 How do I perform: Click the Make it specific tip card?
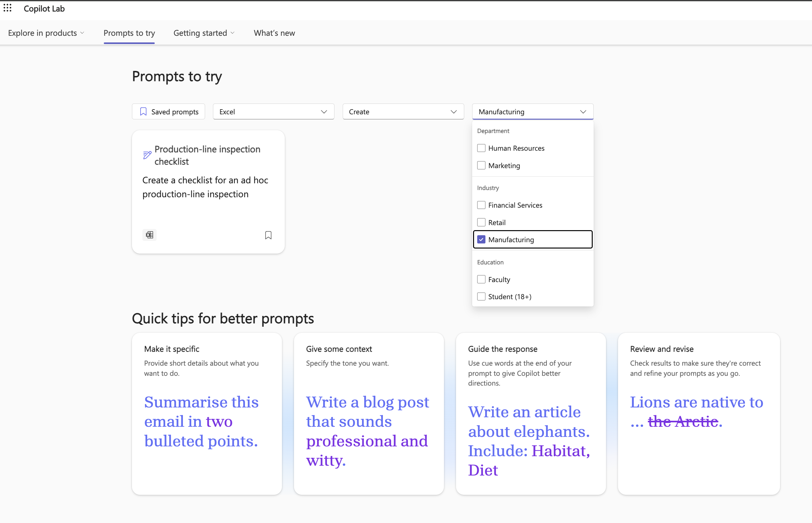pos(207,414)
